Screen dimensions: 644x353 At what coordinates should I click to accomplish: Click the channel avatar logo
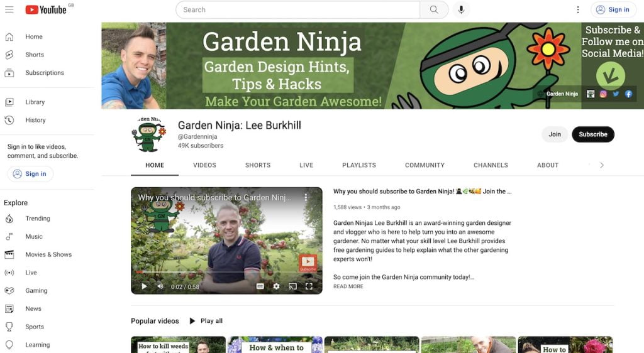[x=148, y=134]
